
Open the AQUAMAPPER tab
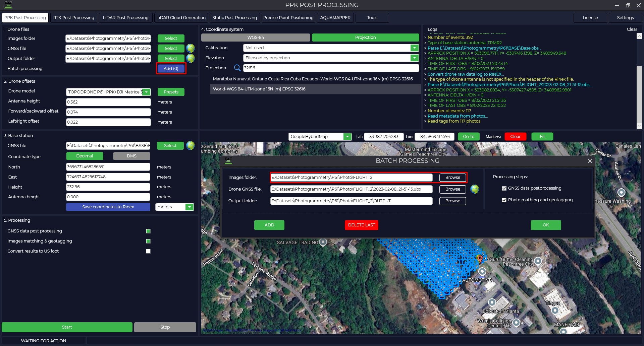pos(335,18)
